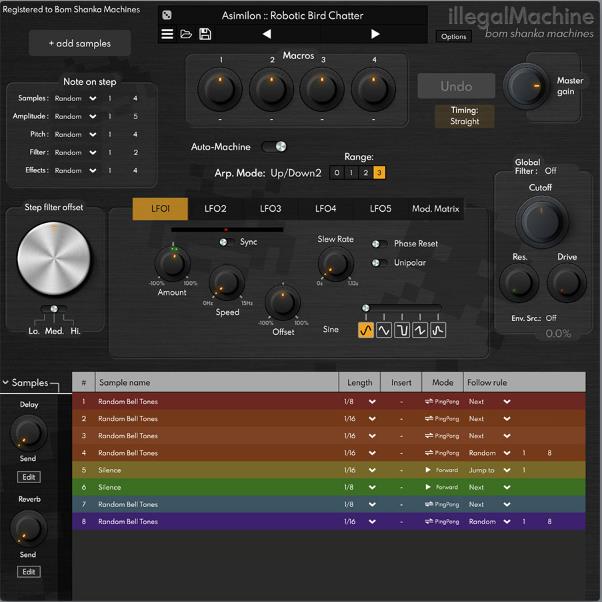Enable the LFO Sync toggle

tap(226, 242)
